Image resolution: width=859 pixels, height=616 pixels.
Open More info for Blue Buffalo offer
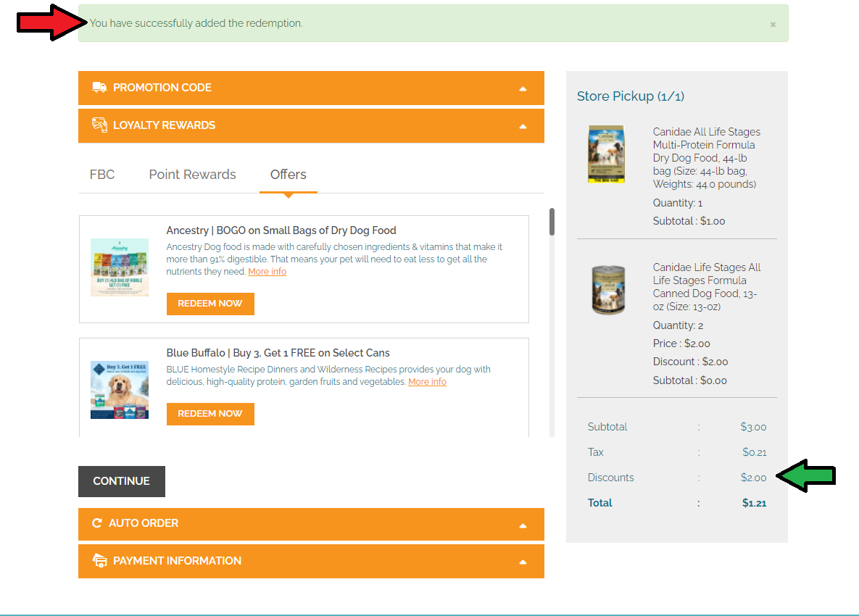(x=427, y=382)
